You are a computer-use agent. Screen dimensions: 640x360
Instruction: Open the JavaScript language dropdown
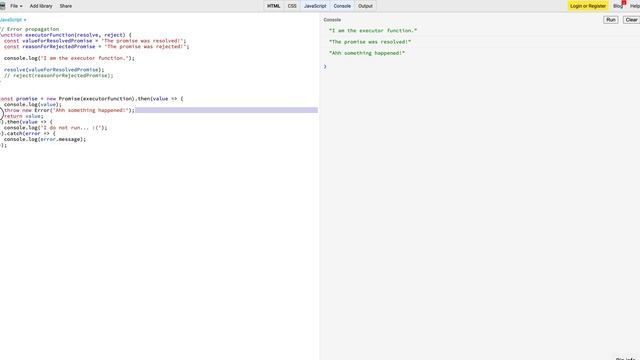(x=13, y=20)
